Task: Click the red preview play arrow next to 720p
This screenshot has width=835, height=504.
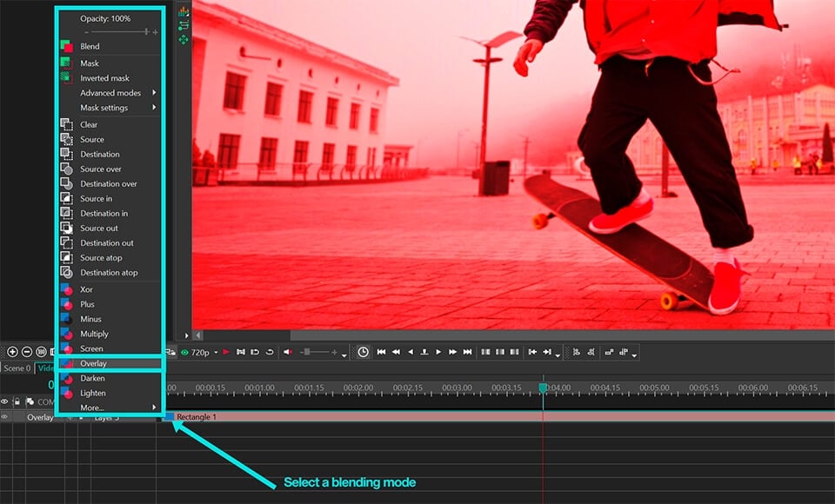Action: click(226, 352)
